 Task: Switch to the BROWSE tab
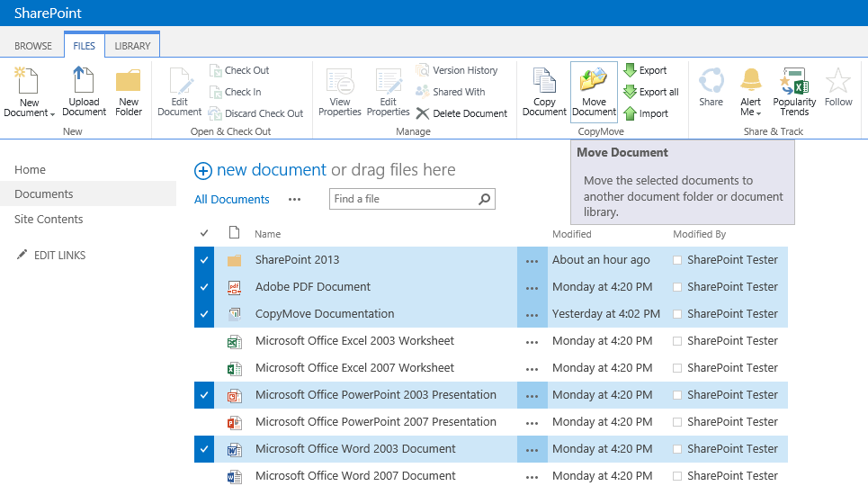[x=33, y=46]
